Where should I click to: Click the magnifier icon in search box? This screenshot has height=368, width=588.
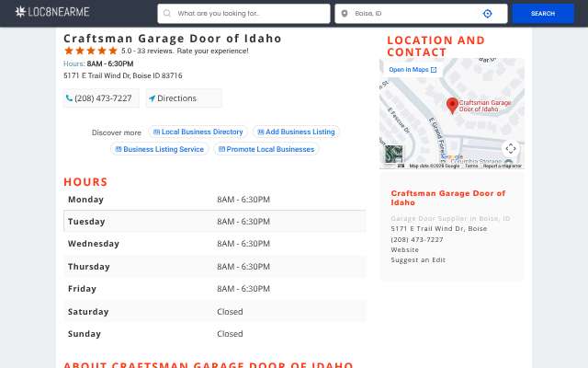167,14
